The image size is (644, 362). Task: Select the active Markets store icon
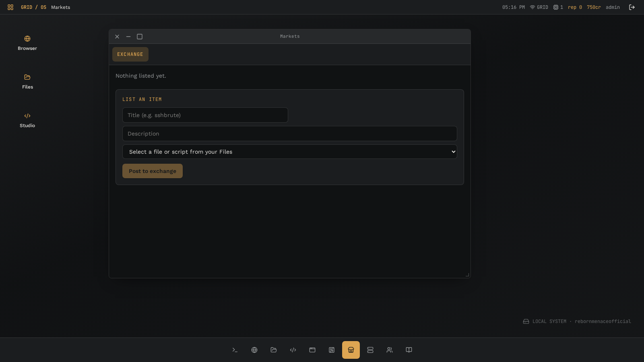(351, 350)
